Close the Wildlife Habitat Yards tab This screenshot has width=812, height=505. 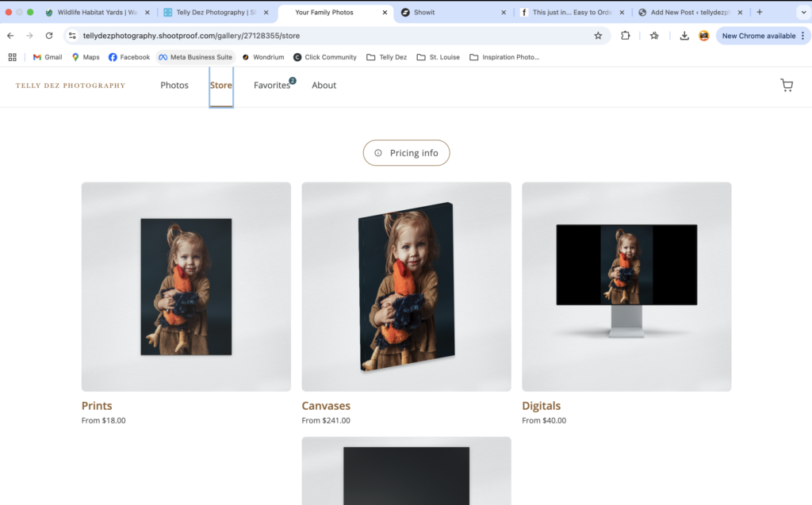pos(147,13)
